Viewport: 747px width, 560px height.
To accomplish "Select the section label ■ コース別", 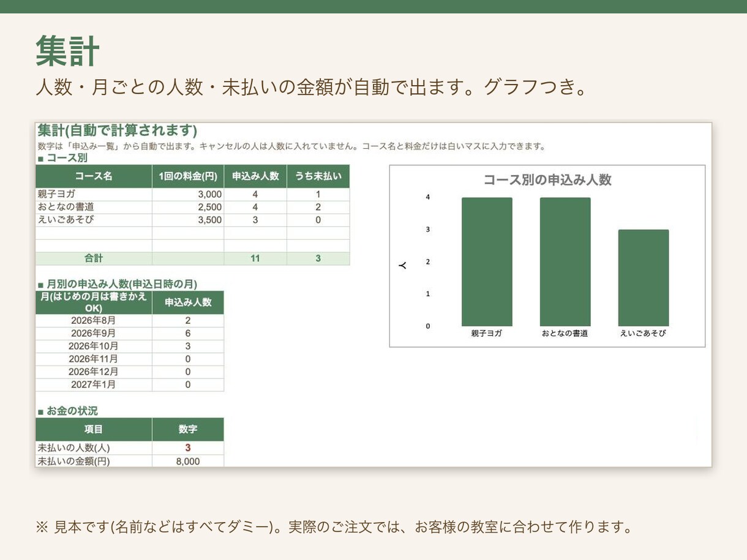I will (62, 158).
